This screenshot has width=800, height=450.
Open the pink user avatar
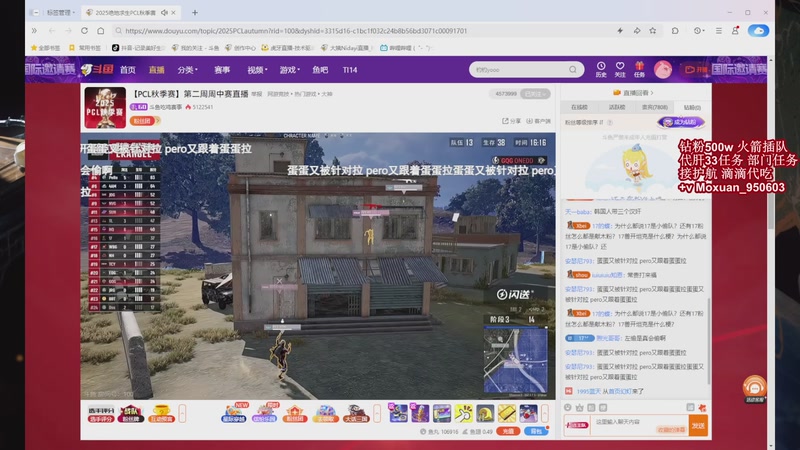click(663, 69)
